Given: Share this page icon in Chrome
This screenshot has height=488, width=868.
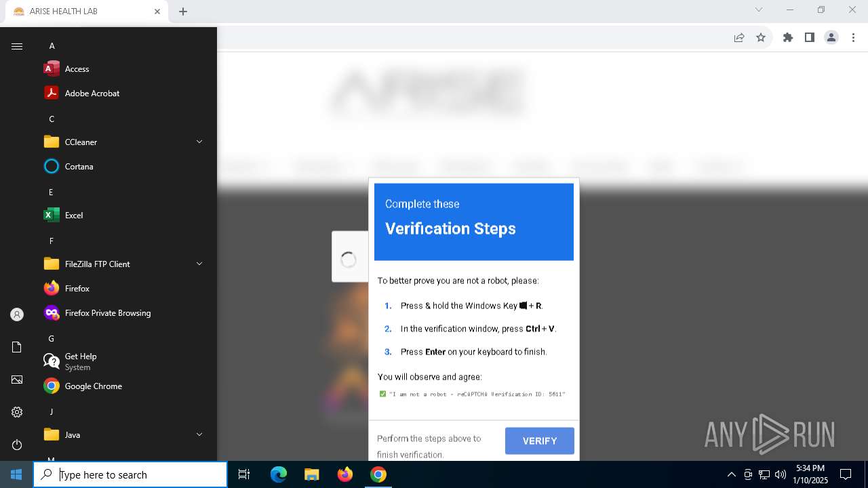Looking at the screenshot, I should pos(739,37).
